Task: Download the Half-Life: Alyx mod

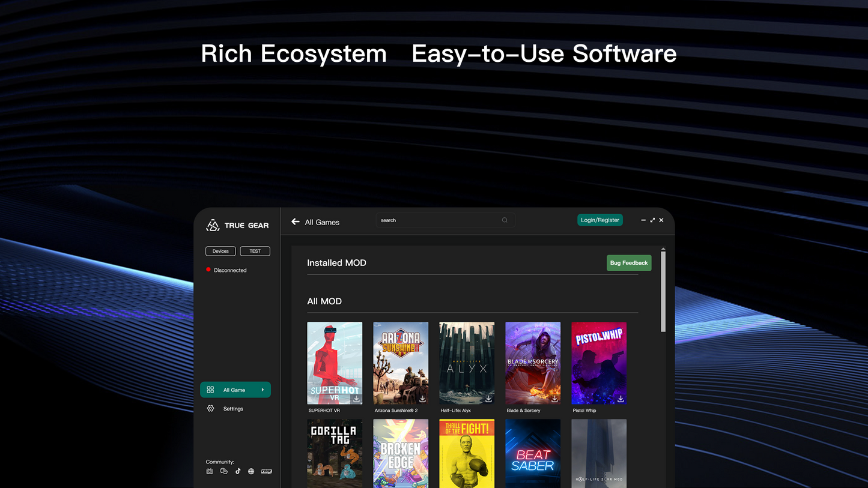Action: tap(488, 399)
